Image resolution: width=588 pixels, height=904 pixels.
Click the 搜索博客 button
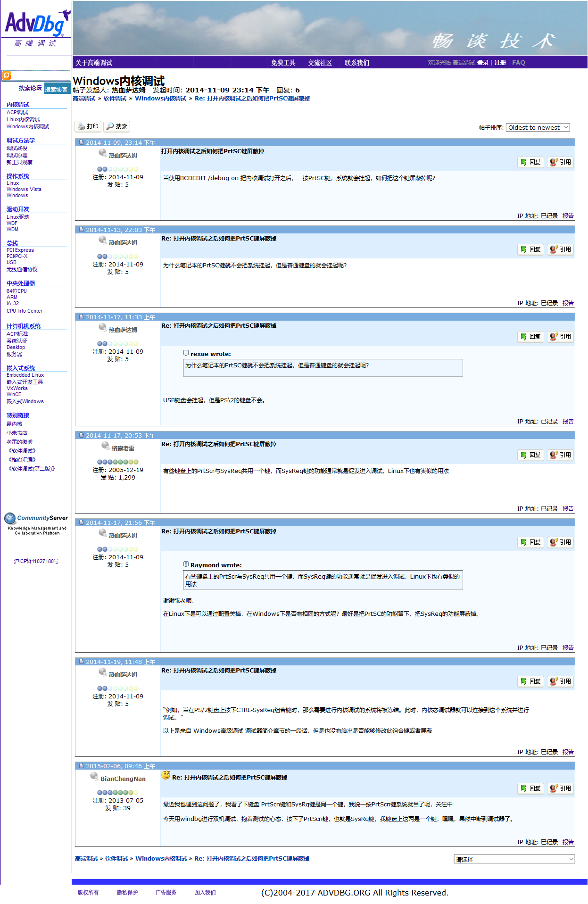(57, 89)
